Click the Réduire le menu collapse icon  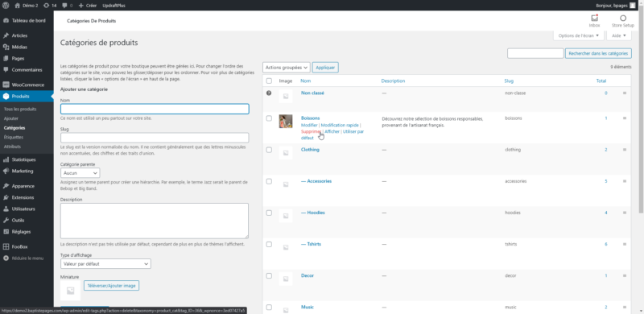(6, 258)
